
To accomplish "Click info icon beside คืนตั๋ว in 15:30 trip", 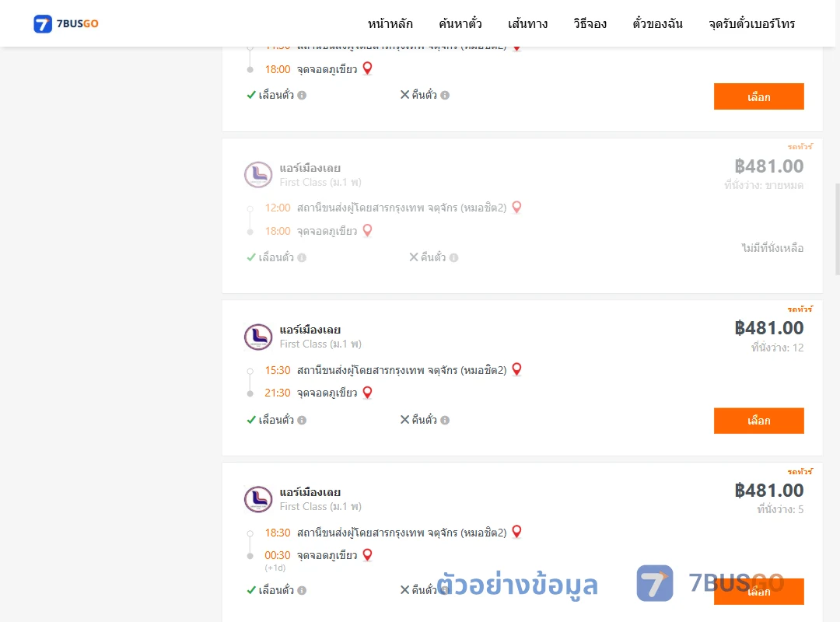I will point(445,421).
